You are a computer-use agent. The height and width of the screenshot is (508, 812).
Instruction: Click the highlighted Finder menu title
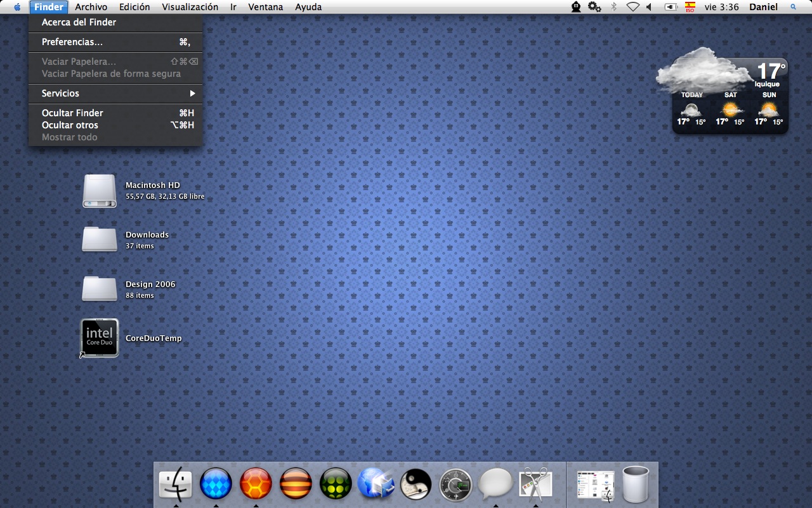coord(49,7)
